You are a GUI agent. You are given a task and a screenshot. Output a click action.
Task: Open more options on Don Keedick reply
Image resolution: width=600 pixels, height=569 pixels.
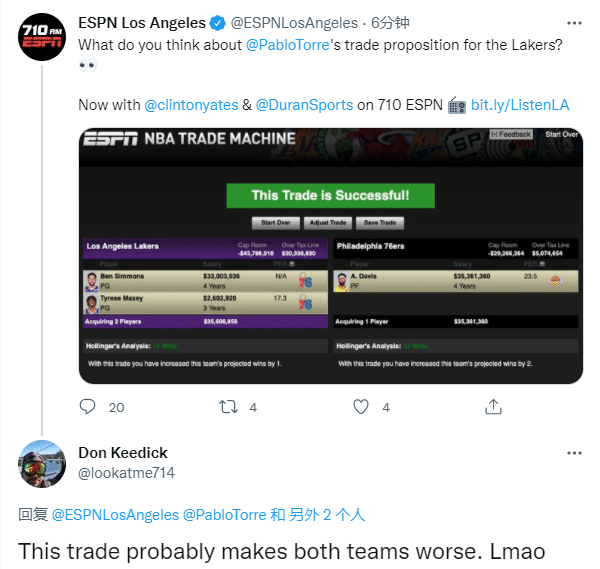[574, 453]
